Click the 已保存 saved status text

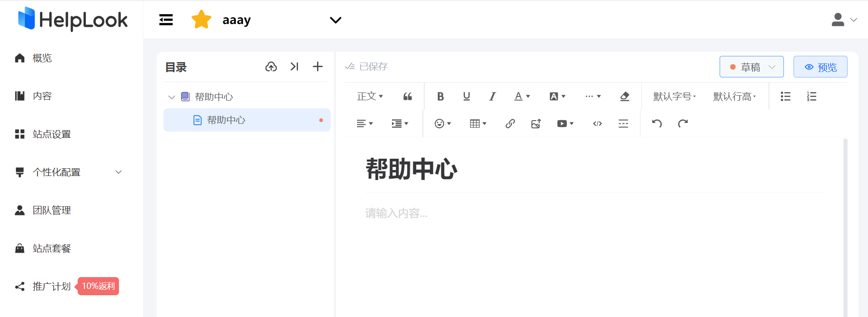[x=373, y=67]
